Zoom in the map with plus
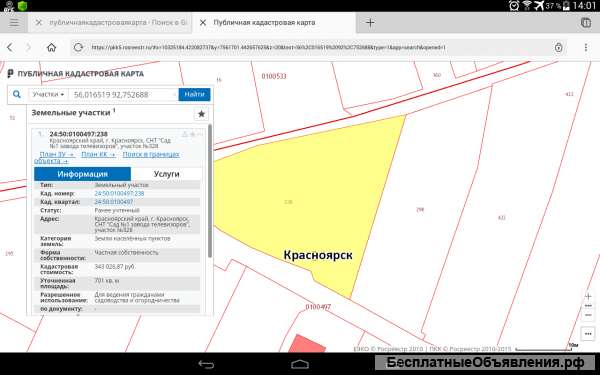Viewport: 600px width, 375px height. click(588, 296)
